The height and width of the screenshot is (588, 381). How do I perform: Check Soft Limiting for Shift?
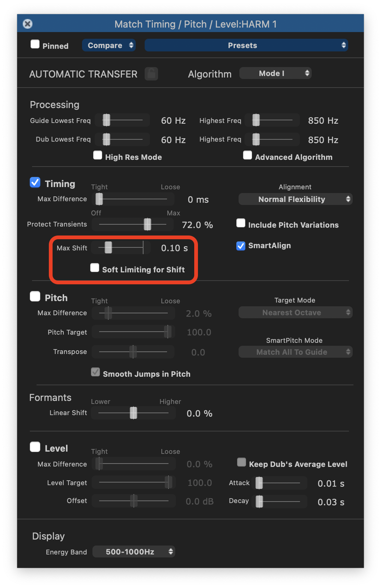point(95,268)
